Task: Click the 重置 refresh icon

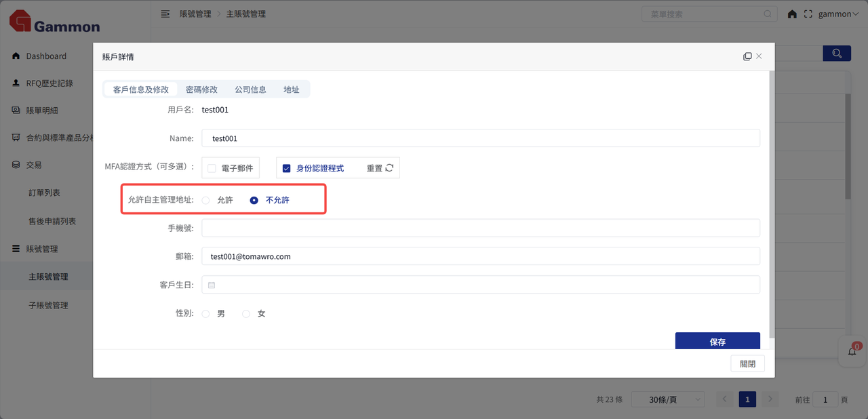Action: [389, 168]
